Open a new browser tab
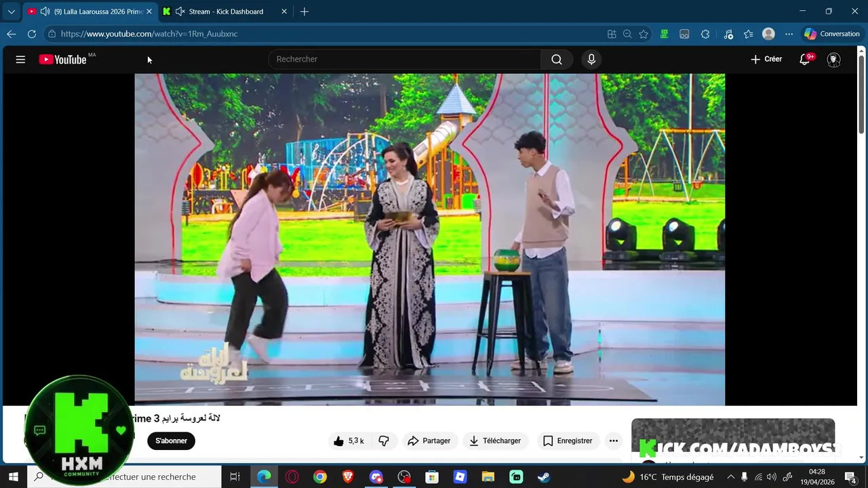 [x=304, y=12]
